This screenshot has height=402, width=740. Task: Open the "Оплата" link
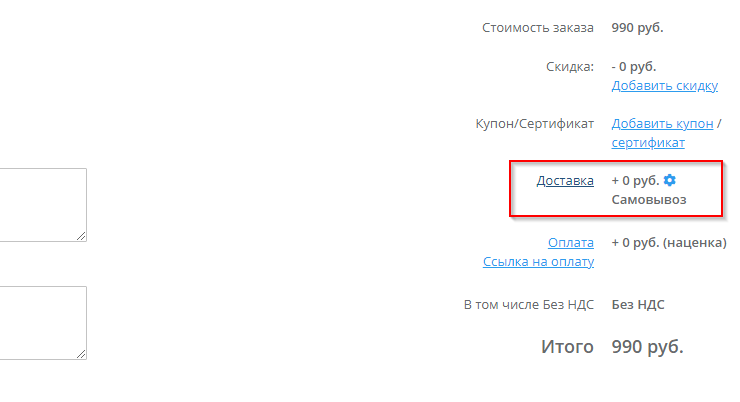[570, 243]
